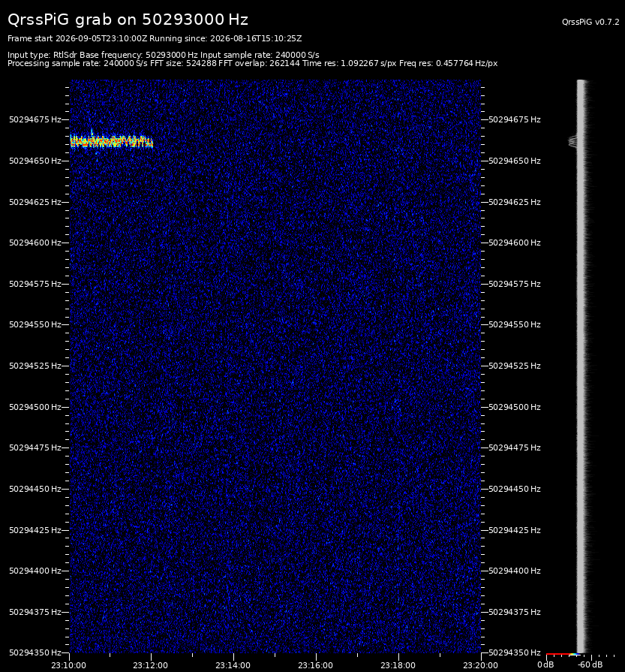
Task: Click the 50294675 Hz left axis label
Action: 35,119
